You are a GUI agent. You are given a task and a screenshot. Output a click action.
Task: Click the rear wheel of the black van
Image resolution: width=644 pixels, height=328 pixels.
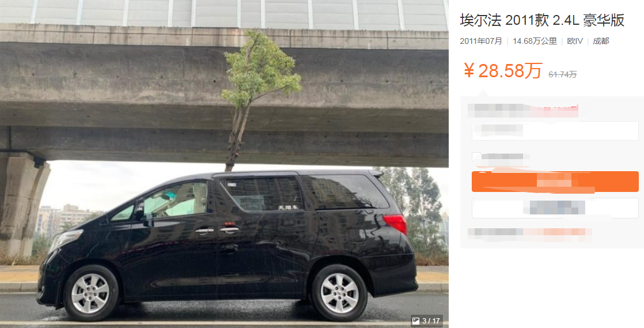click(339, 293)
